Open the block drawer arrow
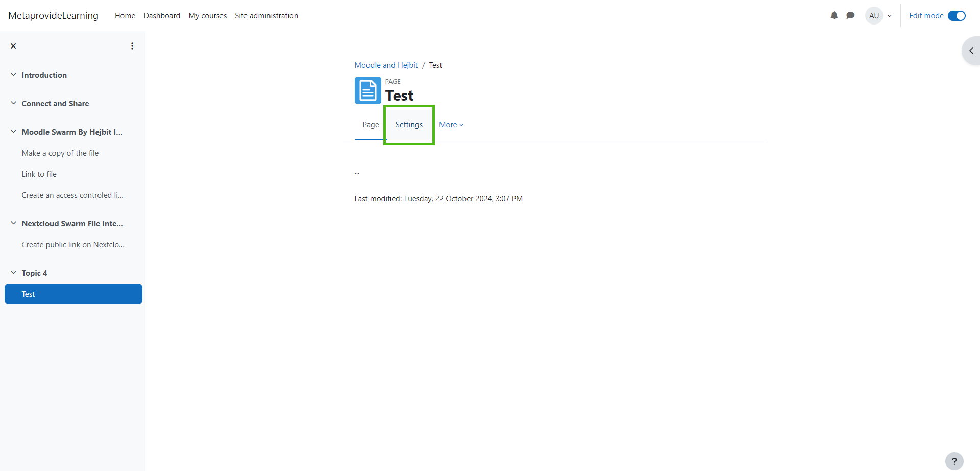 coord(971,51)
